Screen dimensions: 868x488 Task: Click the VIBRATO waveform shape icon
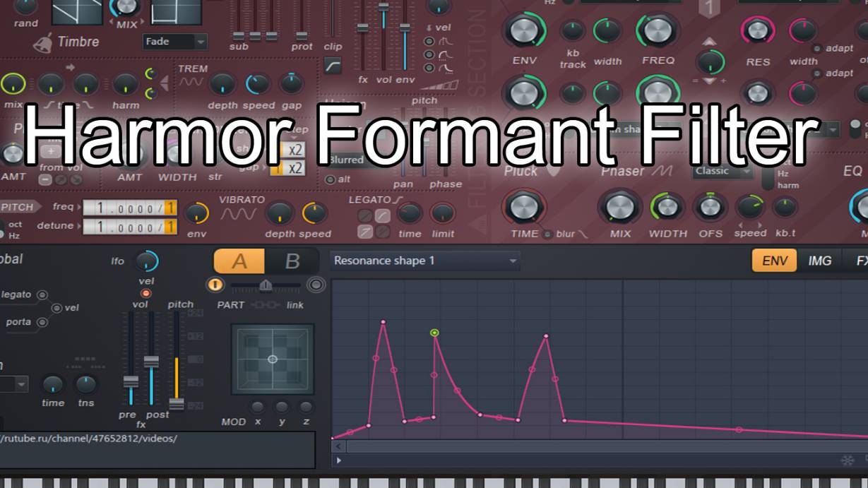tap(238, 214)
